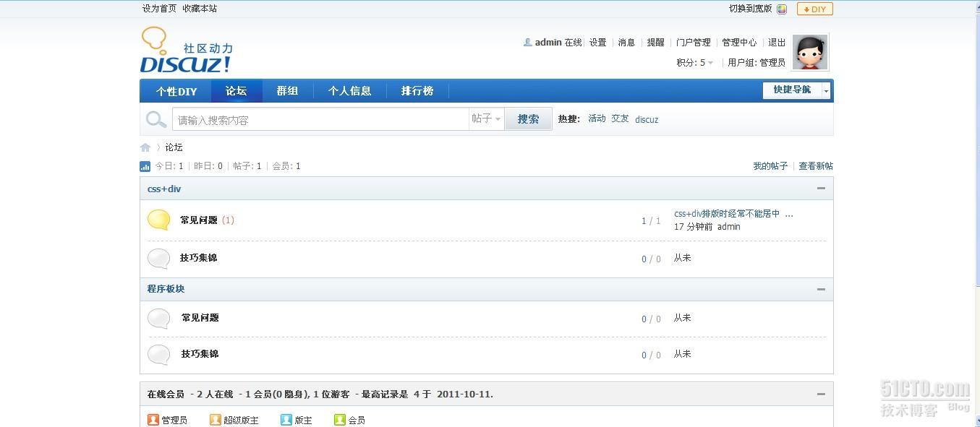980x427 pixels.
Task: Click 论坛 in the breadcrumb
Action: (x=174, y=147)
